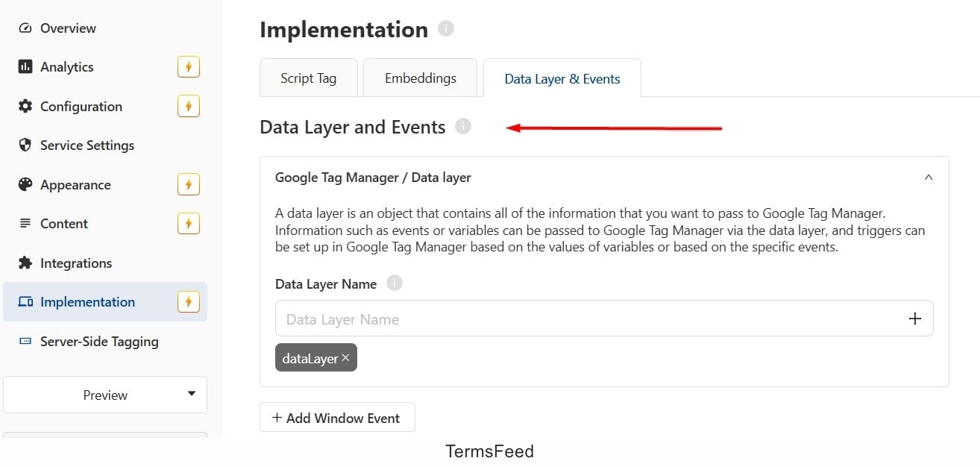
Task: Open the Preview dropdown
Action: tap(105, 395)
